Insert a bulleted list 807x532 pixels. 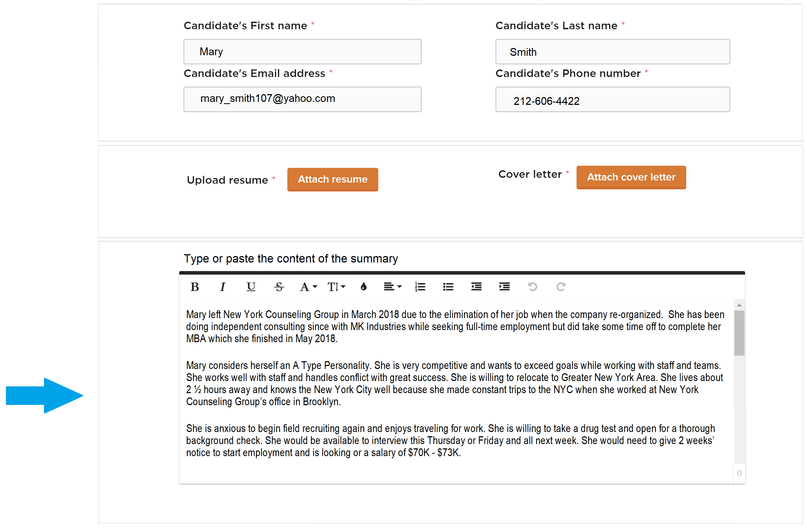448,287
